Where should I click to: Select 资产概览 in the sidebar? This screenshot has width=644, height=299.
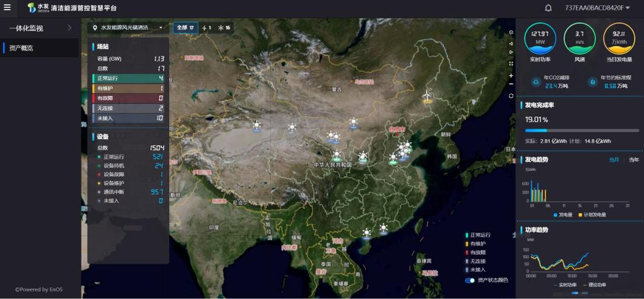(21, 48)
